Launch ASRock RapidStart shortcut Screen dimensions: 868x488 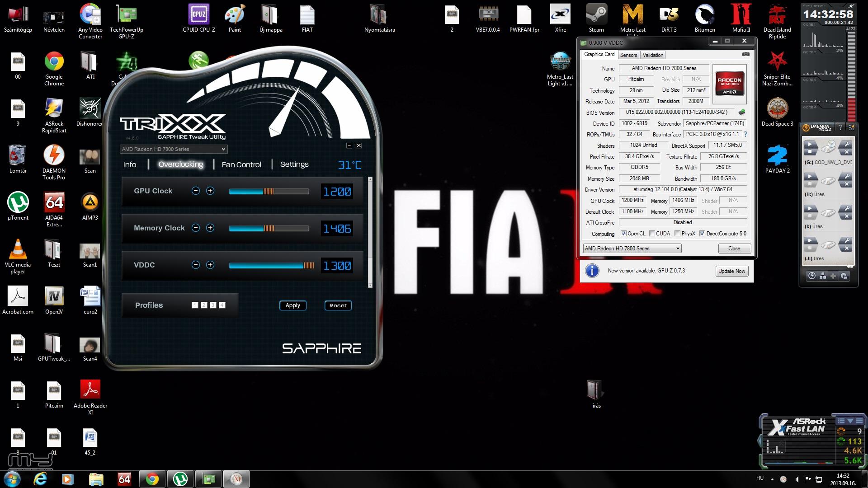[54, 116]
